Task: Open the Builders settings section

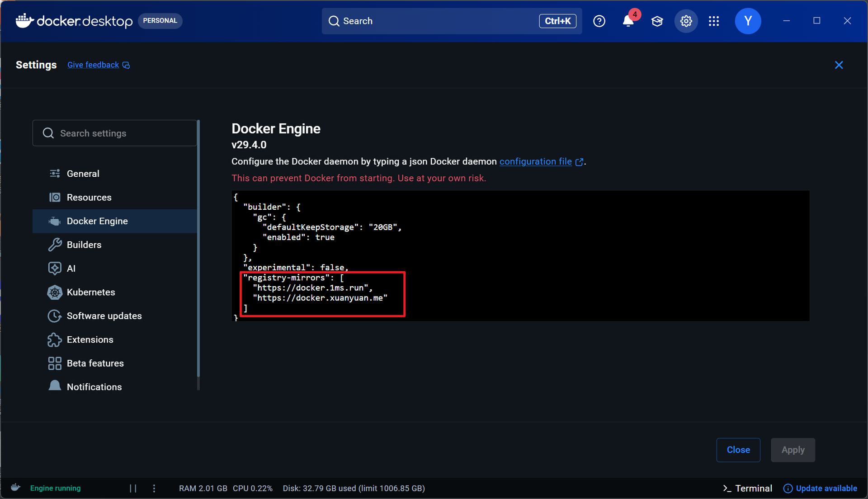Action: (x=115, y=245)
